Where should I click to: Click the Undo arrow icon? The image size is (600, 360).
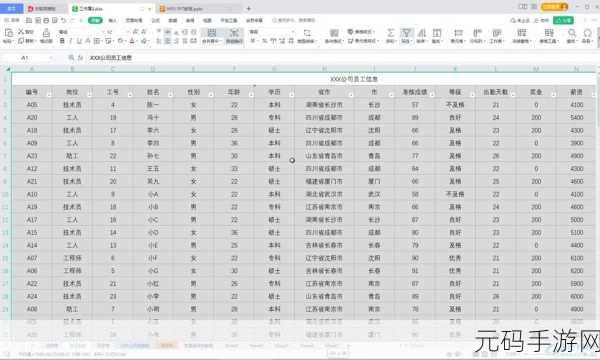(x=64, y=20)
